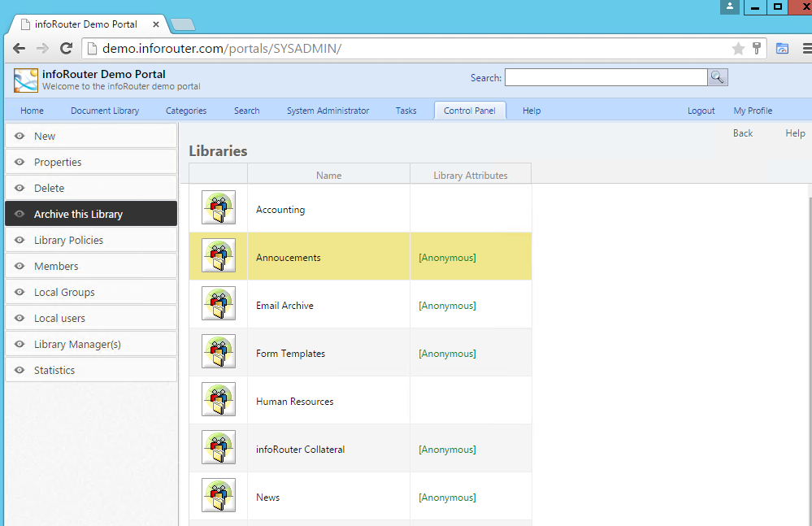Click the infoRouter Collateral library icon
The height and width of the screenshot is (526, 812).
click(x=219, y=447)
